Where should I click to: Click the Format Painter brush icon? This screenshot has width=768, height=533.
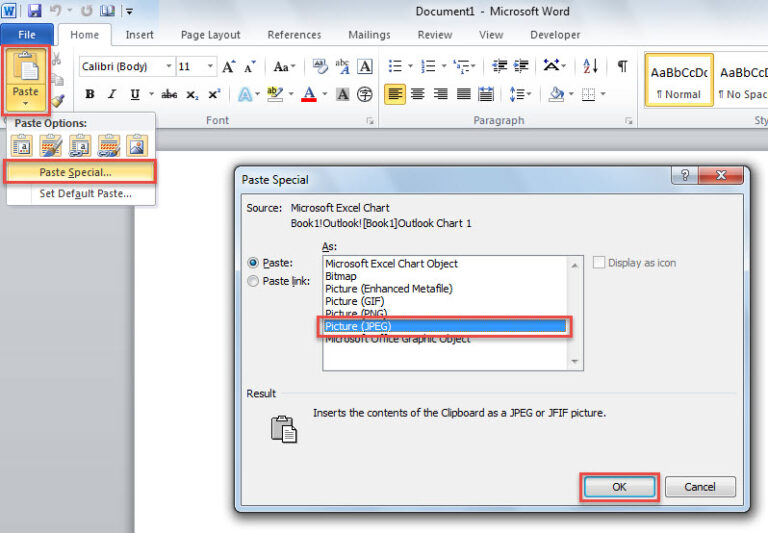click(x=58, y=101)
